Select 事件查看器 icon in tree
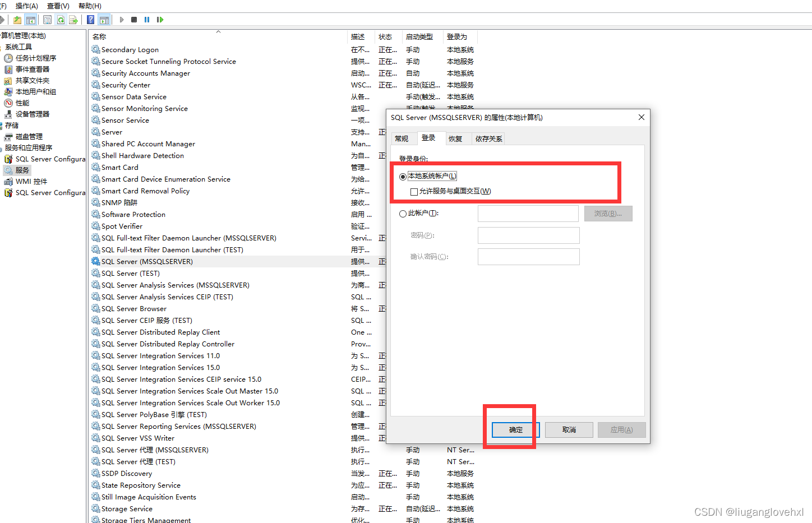The image size is (812, 523). coord(8,70)
